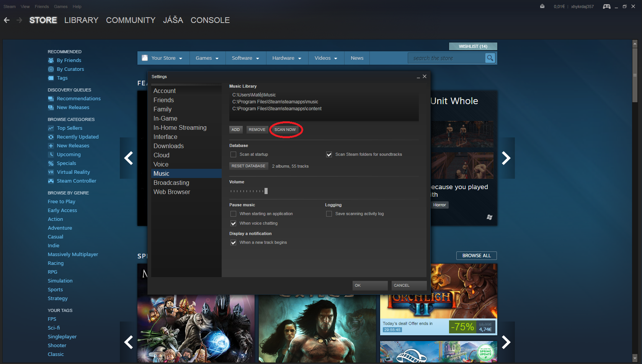This screenshot has height=364, width=642.
Task: Click the store page vertical scrollbar
Action: coord(635,75)
